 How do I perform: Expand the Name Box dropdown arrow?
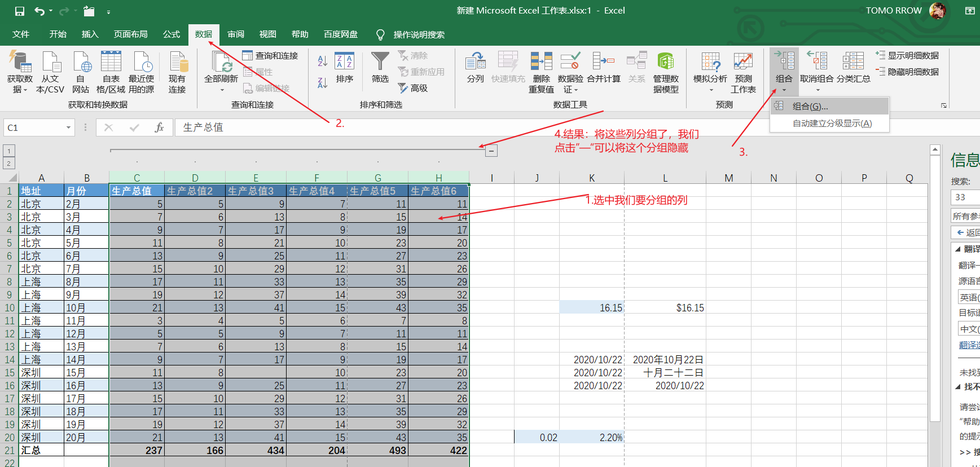point(68,127)
